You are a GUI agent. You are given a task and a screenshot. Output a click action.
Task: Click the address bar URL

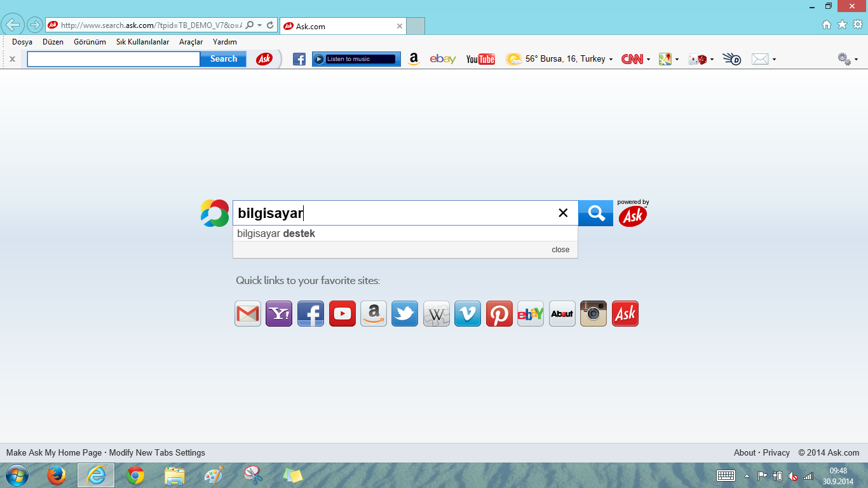pyautogui.click(x=151, y=25)
